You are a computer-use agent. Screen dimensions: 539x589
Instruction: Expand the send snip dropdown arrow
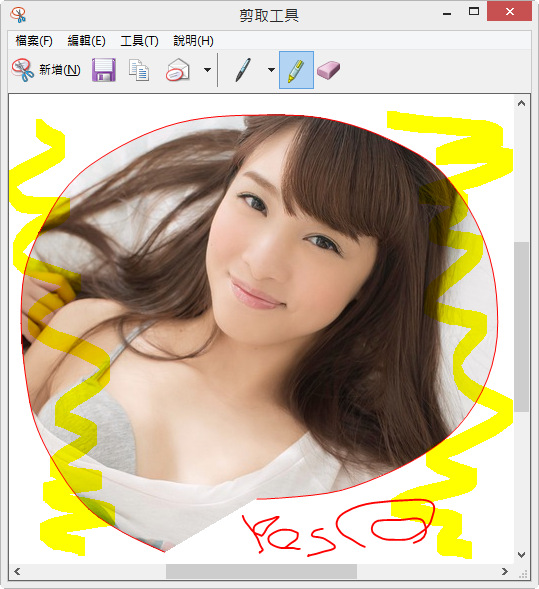coord(207,70)
